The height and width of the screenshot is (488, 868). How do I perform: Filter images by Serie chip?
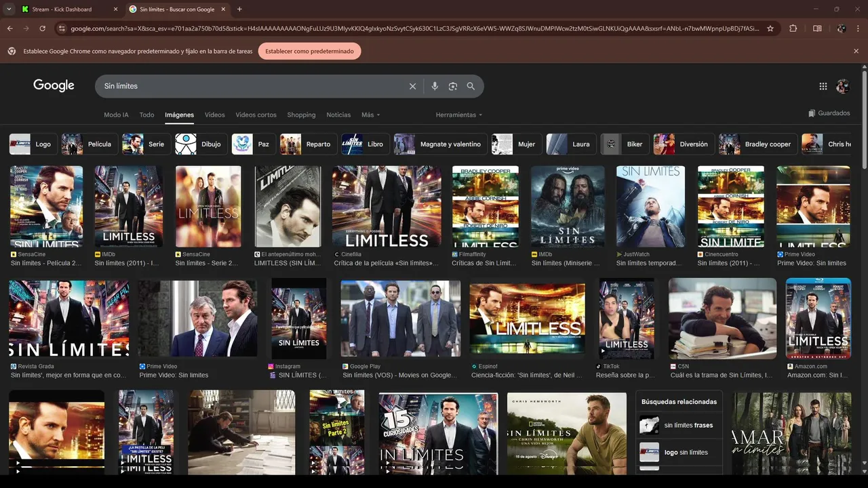pos(146,144)
